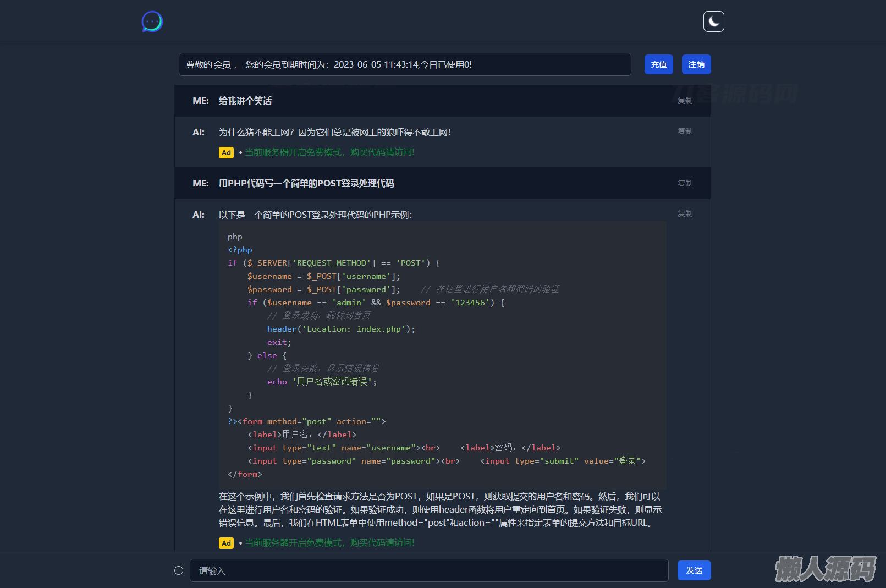This screenshot has height=588, width=886.
Task: Open the green ad link below the PHP explanation
Action: [x=329, y=543]
